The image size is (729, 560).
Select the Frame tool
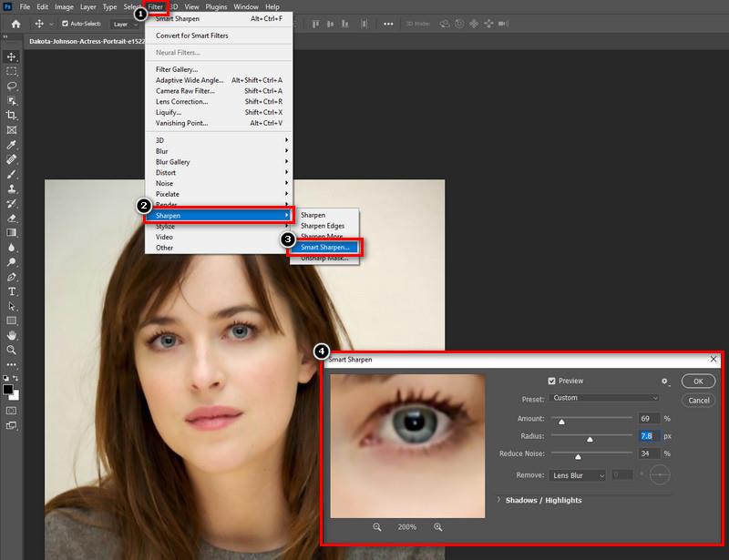[12, 130]
